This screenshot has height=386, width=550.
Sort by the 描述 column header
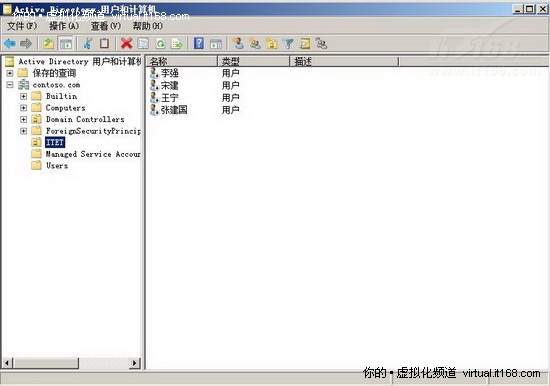pyautogui.click(x=344, y=61)
